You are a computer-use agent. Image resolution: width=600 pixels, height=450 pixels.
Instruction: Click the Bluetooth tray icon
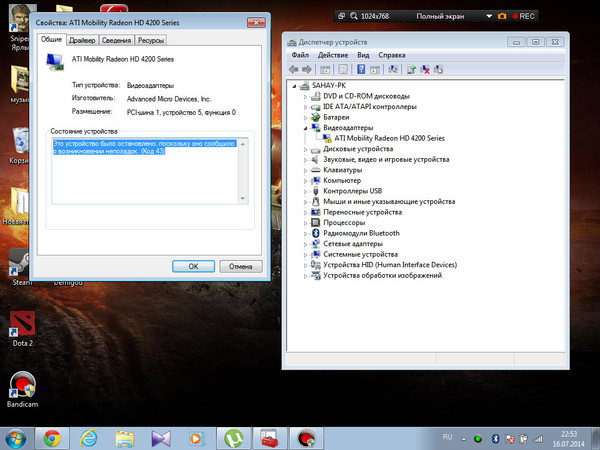click(x=495, y=439)
